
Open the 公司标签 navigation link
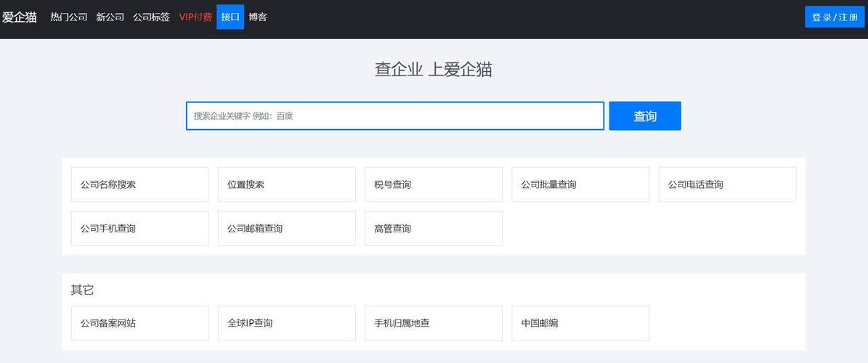tap(151, 17)
